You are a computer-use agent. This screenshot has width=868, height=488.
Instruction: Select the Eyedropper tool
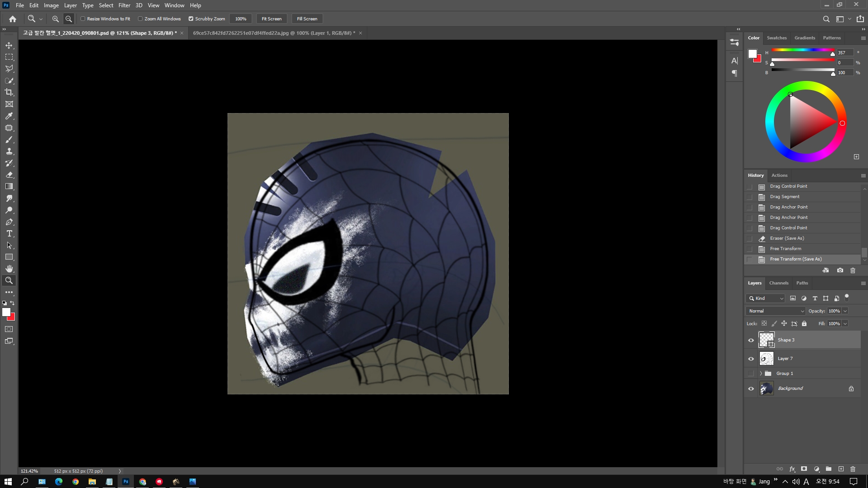tap(9, 116)
